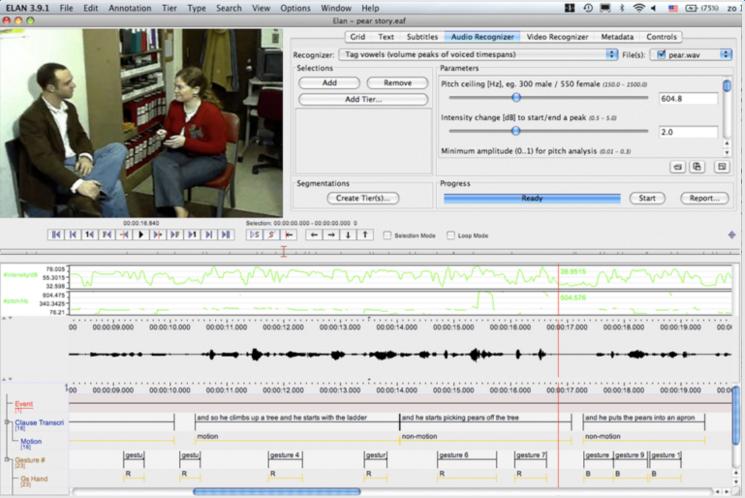
Task: Collapse the Clause Transcript tier
Action: pyautogui.click(x=8, y=422)
